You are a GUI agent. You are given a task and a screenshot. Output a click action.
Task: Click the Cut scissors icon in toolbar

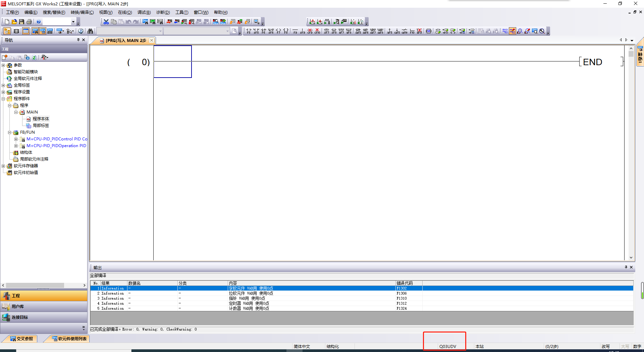[x=106, y=22]
